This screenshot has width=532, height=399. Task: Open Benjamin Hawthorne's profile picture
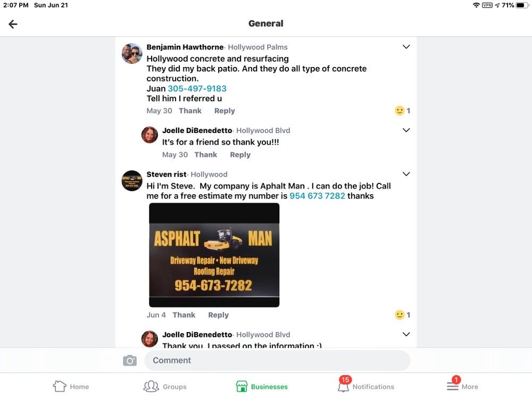click(x=132, y=53)
